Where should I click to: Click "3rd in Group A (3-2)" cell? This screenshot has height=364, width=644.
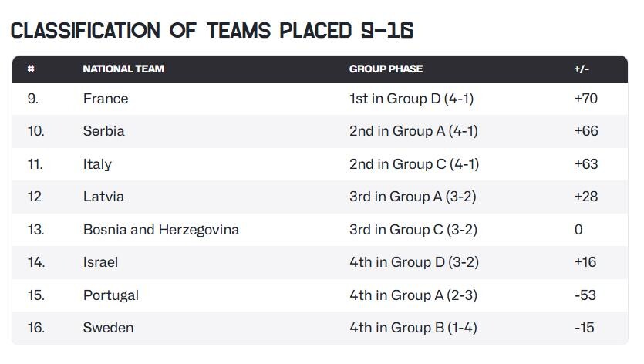pyautogui.click(x=413, y=197)
